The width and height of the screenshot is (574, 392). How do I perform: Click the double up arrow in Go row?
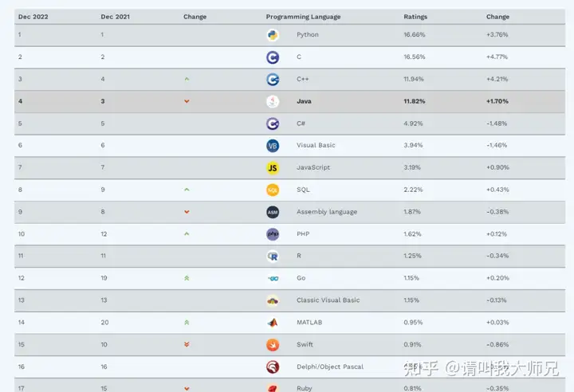(x=187, y=278)
